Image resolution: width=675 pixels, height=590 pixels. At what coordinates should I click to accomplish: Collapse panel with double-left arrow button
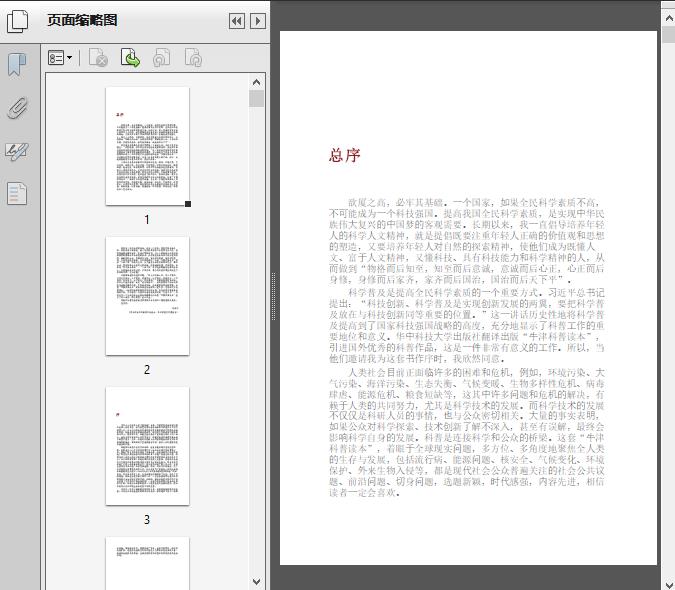(236, 21)
